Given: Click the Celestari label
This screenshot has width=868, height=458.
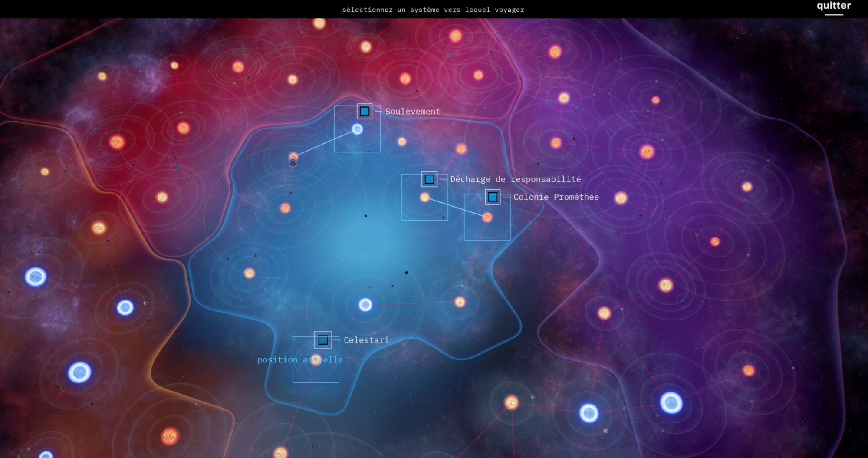Looking at the screenshot, I should pyautogui.click(x=366, y=340).
